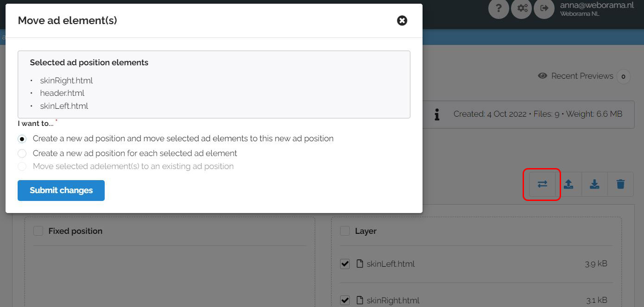Select "Create a new ad position and move" option
Screen dimensions: 644x307
[22, 139]
